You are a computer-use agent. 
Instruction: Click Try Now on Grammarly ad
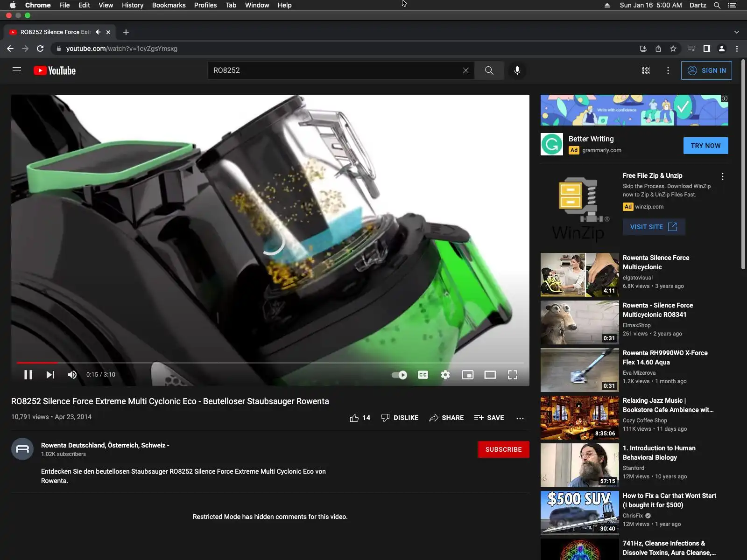pos(706,146)
